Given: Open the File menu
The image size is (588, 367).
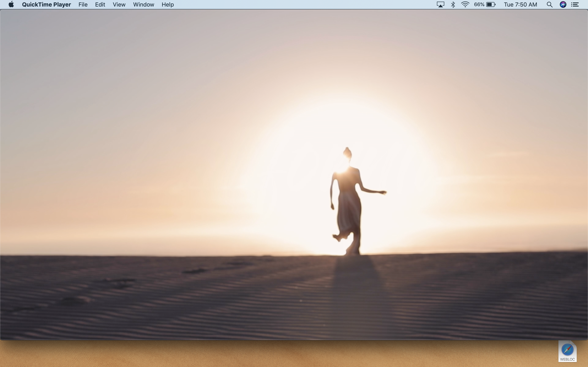Looking at the screenshot, I should (83, 5).
